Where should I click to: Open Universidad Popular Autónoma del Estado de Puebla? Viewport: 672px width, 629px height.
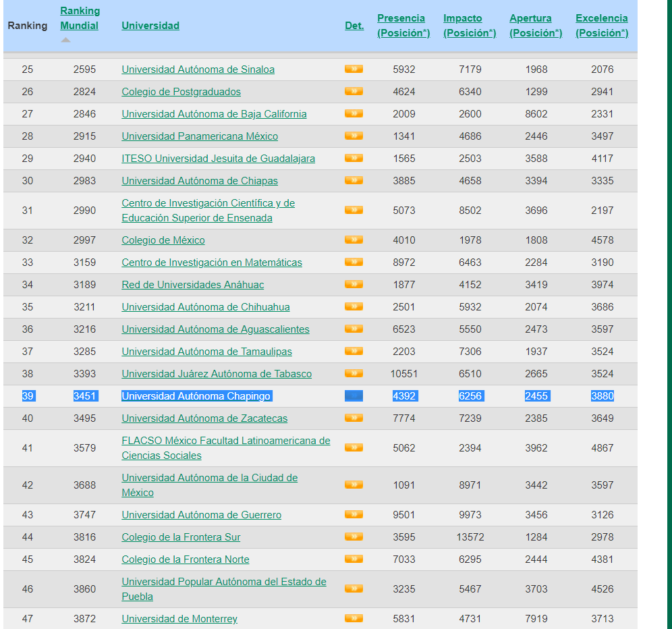(224, 589)
